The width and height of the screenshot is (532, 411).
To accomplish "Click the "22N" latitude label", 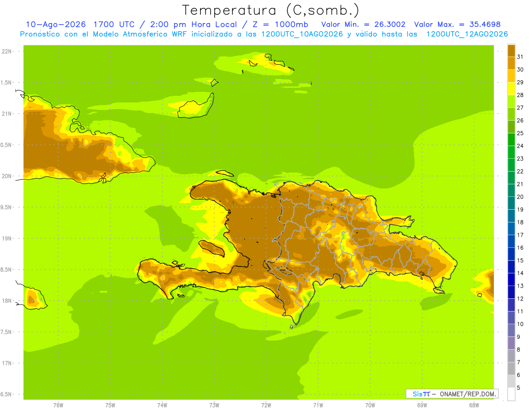I will coord(7,51).
